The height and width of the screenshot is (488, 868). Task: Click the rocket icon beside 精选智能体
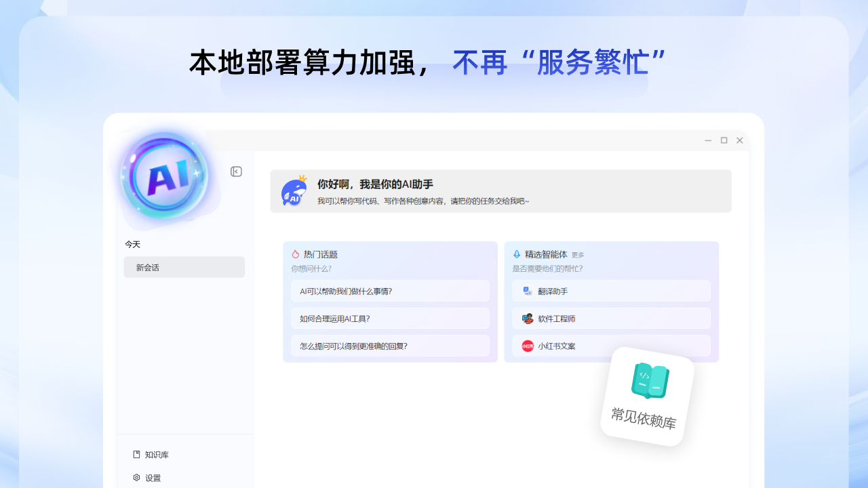[515, 254]
